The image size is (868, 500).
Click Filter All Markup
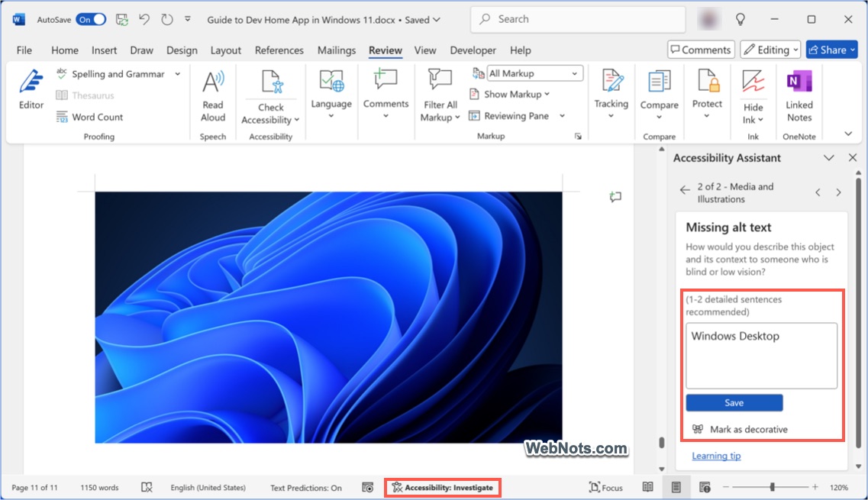click(x=440, y=95)
